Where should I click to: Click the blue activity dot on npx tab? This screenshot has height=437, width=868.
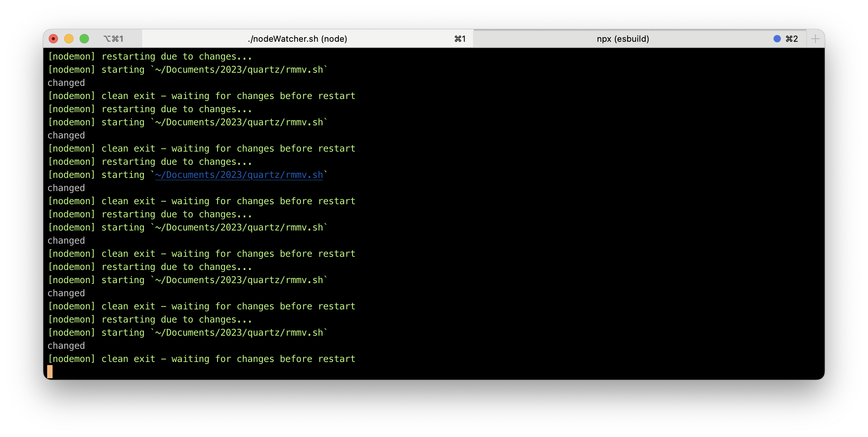pos(777,39)
